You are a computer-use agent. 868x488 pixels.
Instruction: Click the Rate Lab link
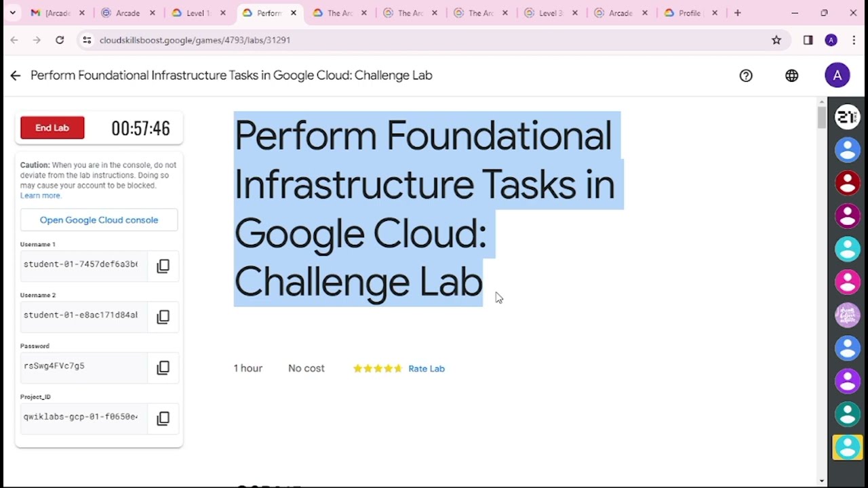click(x=427, y=369)
